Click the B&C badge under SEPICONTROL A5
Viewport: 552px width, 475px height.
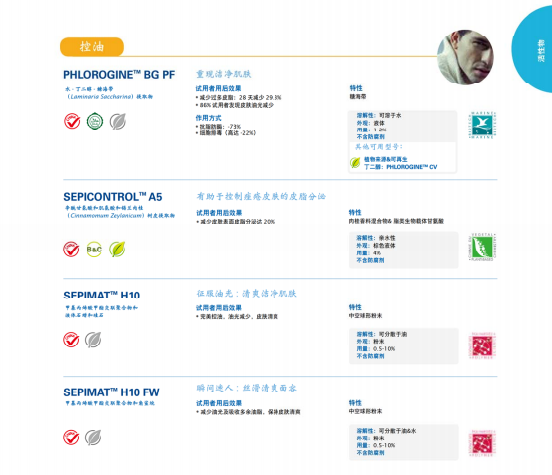(x=94, y=249)
